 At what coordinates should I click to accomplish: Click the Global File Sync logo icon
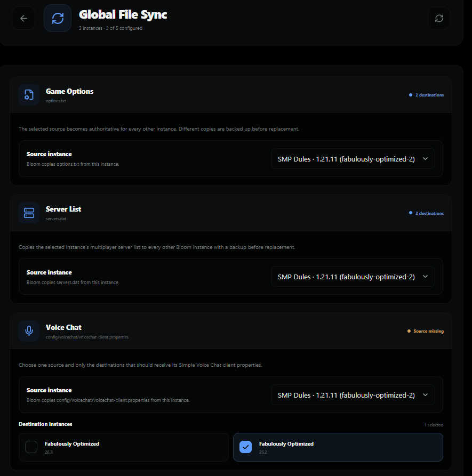click(58, 18)
